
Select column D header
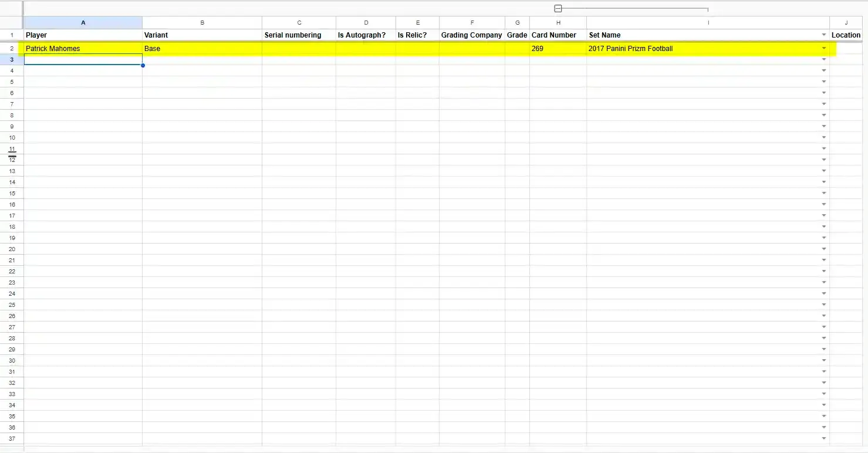[366, 22]
